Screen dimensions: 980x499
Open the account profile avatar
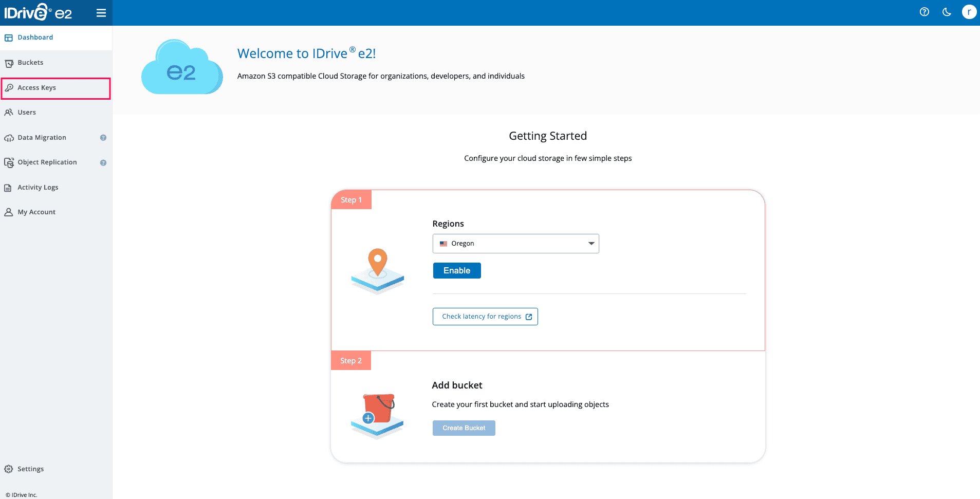pos(969,12)
